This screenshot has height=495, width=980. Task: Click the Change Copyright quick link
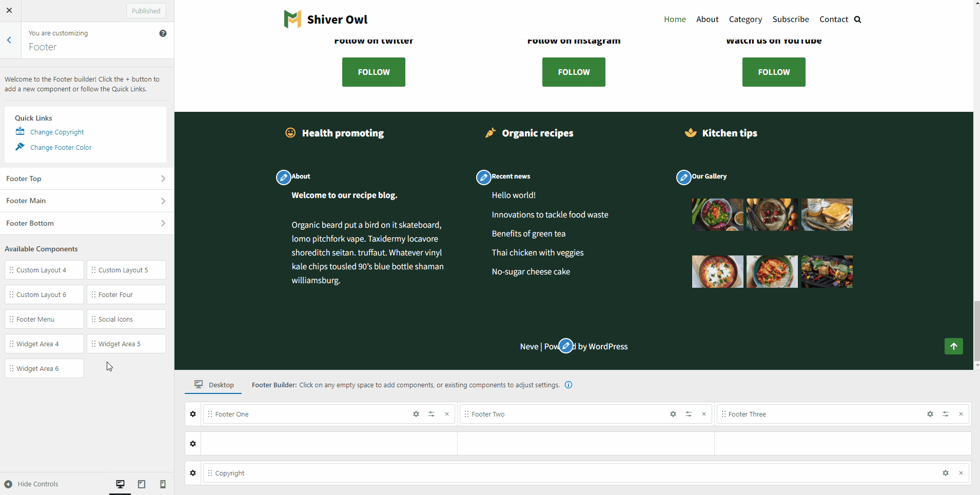[x=57, y=132]
